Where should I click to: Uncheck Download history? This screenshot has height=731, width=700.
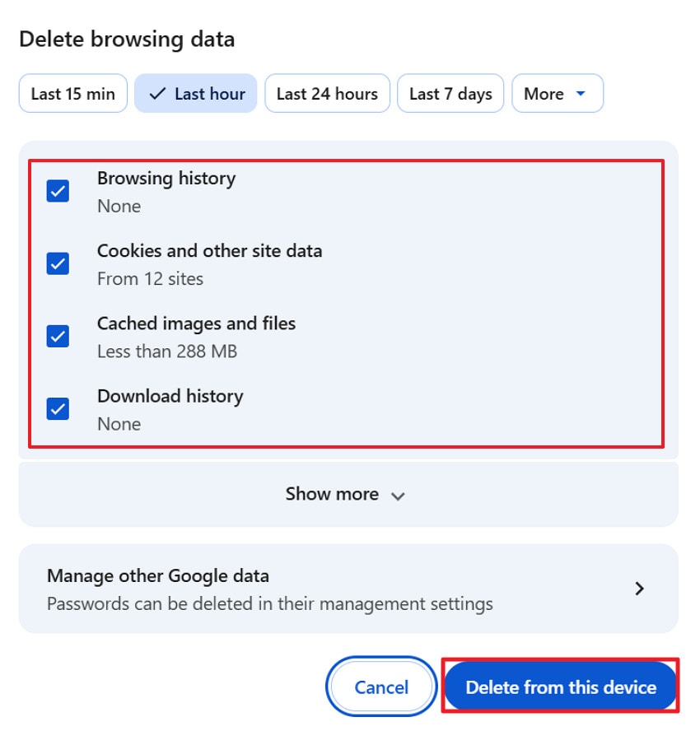coord(57,408)
